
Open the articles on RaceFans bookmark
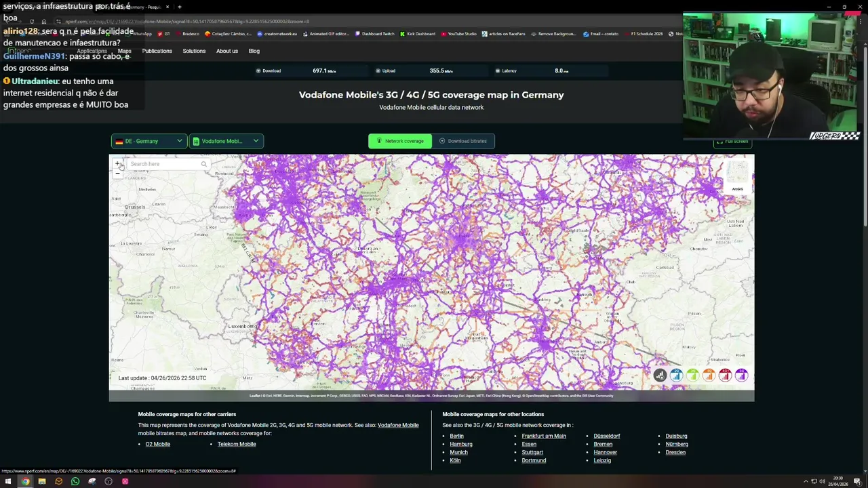pyautogui.click(x=504, y=34)
